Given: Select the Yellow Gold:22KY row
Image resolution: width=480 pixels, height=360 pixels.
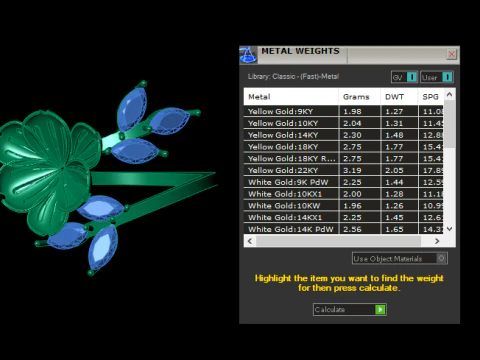Looking at the screenshot, I should click(x=344, y=170).
